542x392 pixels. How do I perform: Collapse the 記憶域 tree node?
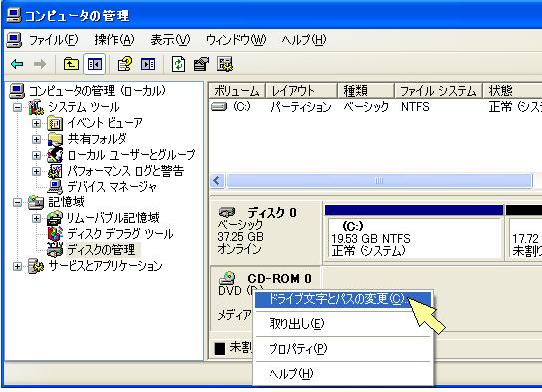point(17,202)
